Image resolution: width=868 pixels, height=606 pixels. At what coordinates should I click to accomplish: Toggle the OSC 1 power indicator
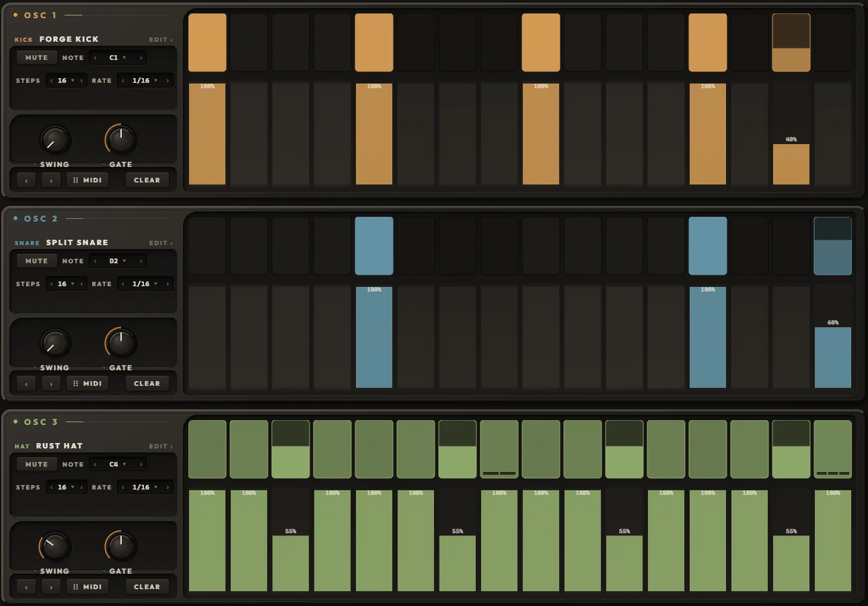point(15,15)
